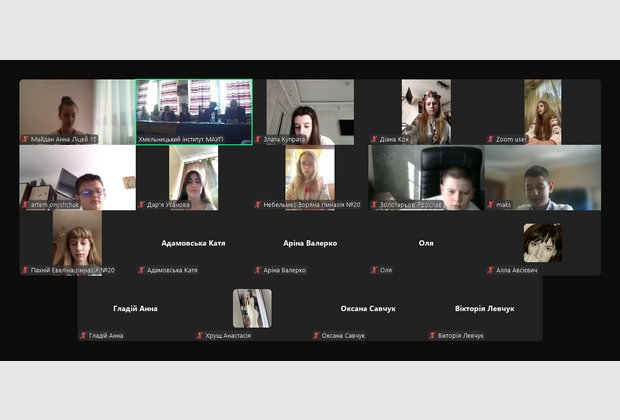
Task: Click muted mic icon beside maks label
Action: click(490, 205)
